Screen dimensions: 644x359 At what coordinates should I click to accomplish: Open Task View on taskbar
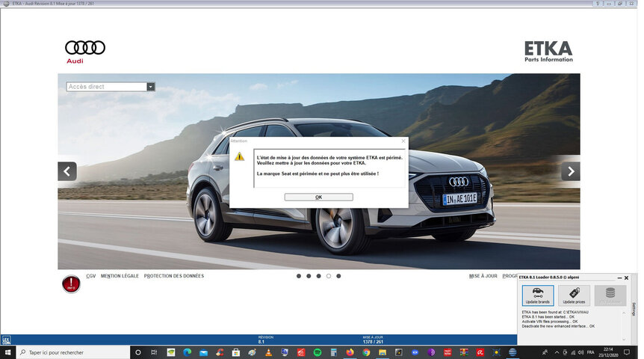click(154, 352)
